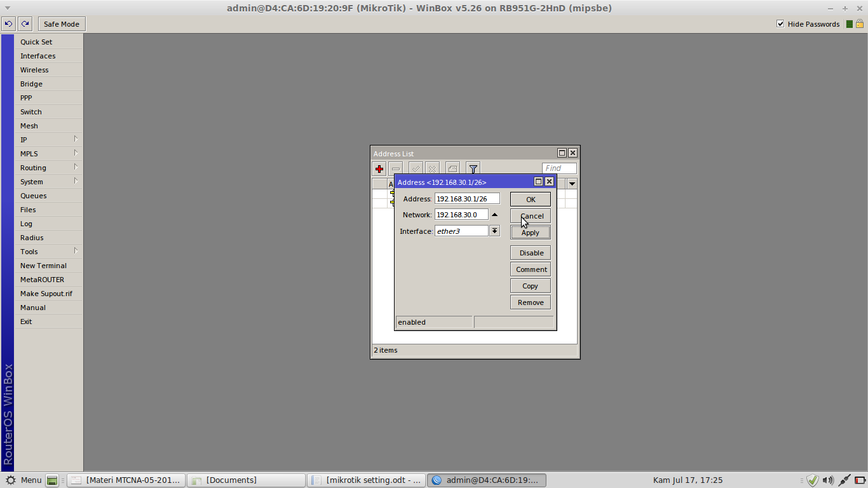The image size is (868, 488).
Task: Click the Network field containing 192.168.30.0
Action: pyautogui.click(x=461, y=215)
